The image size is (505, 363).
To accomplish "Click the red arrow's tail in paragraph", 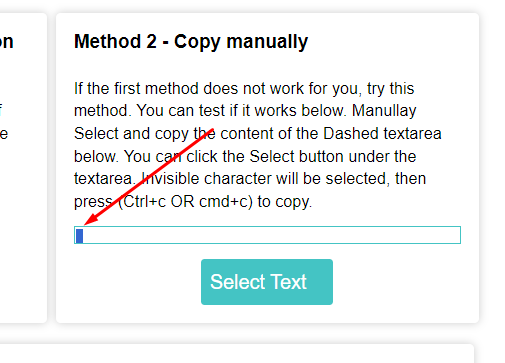I will (x=210, y=131).
